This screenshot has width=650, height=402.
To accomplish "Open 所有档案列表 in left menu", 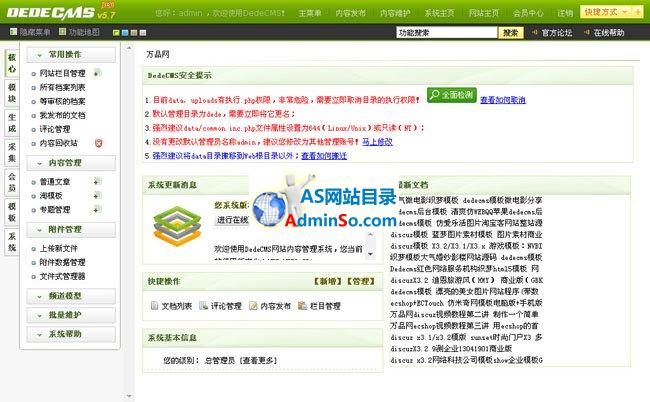I will (63, 87).
